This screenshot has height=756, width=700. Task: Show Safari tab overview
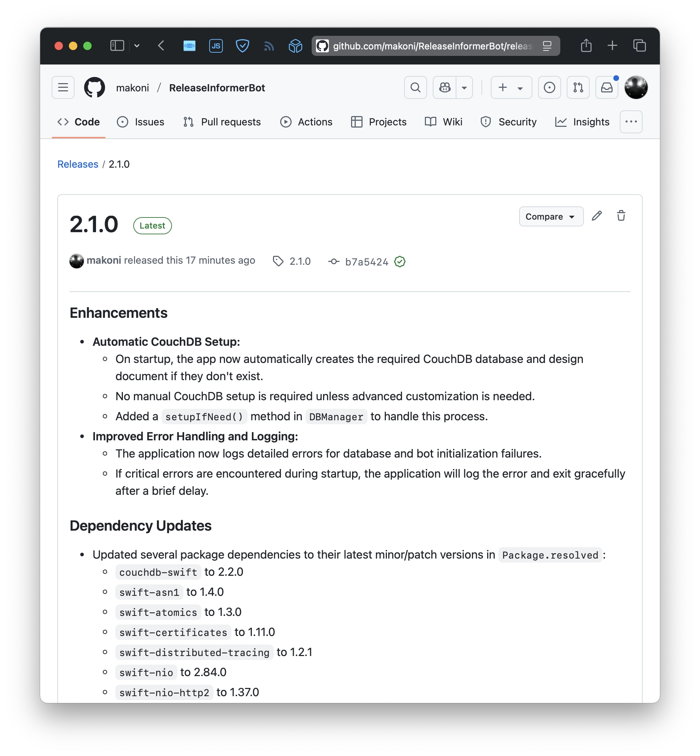tap(639, 46)
